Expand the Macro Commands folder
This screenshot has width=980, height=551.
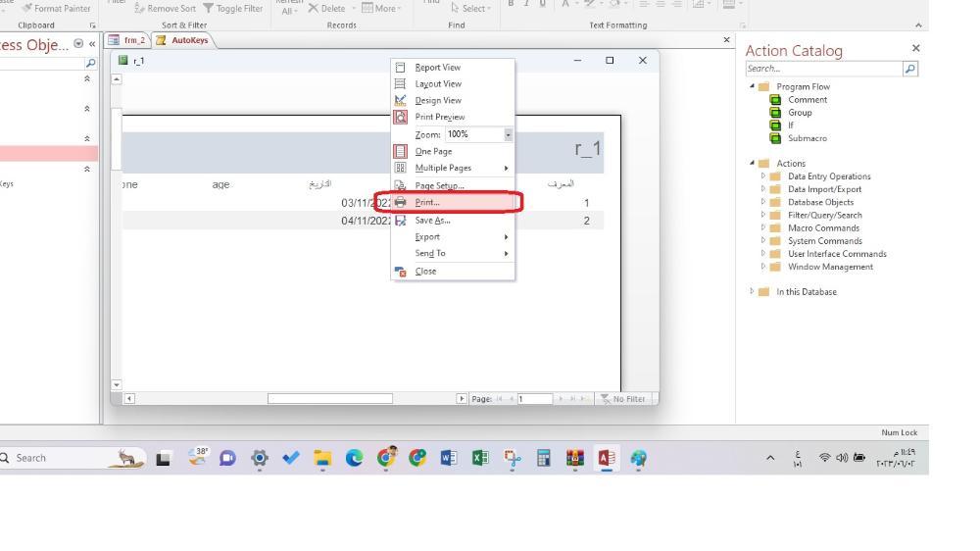[x=763, y=227]
